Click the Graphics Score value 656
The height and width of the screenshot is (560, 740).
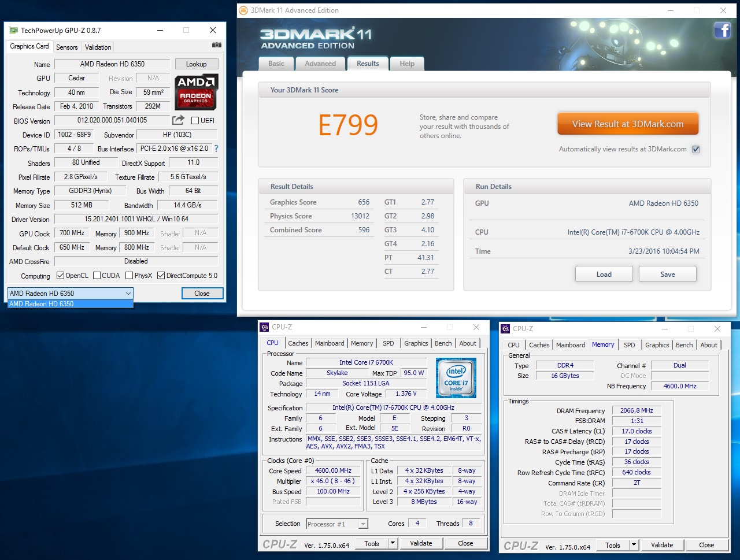364,202
